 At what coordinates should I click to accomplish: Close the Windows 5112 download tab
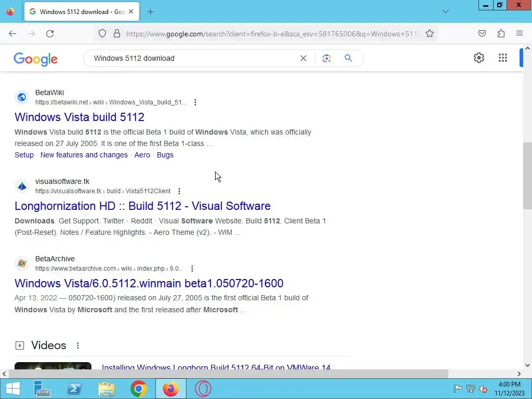pos(131,11)
